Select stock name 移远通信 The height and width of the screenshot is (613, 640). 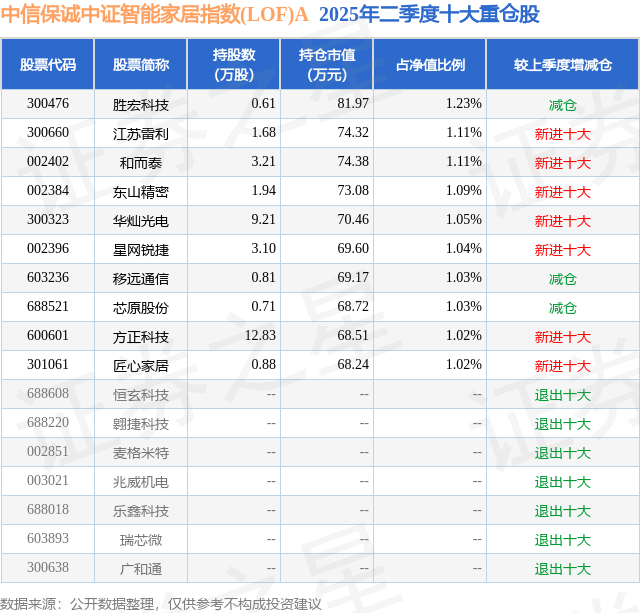point(141,279)
